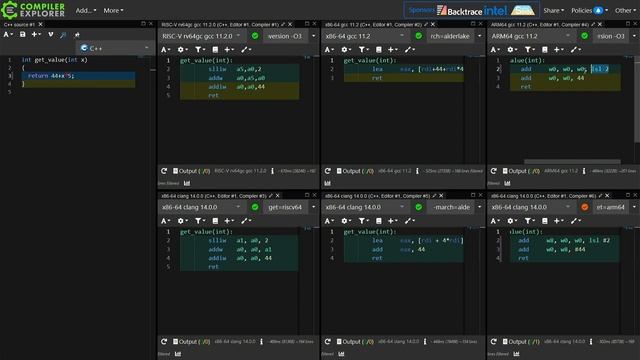640x360 pixels.
Task: Click Output button in Compiler #6 clang pane
Action: (x=521, y=342)
